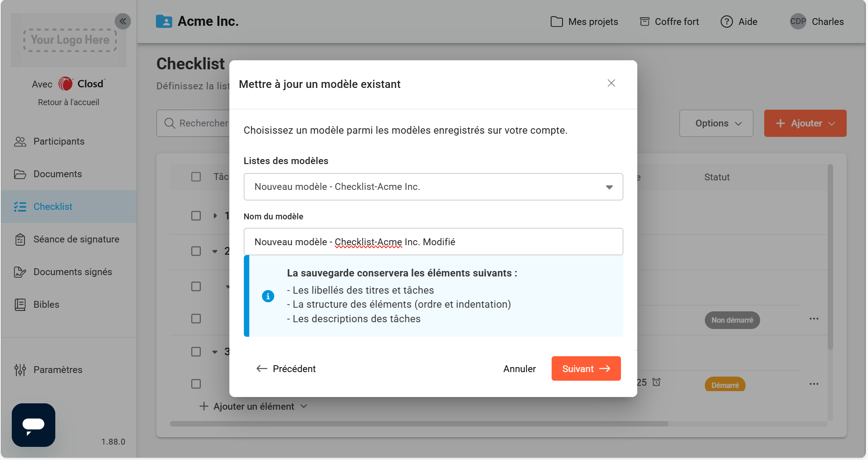Go to Séance de signature section
Viewport: 868px width, 460px height.
(x=76, y=239)
